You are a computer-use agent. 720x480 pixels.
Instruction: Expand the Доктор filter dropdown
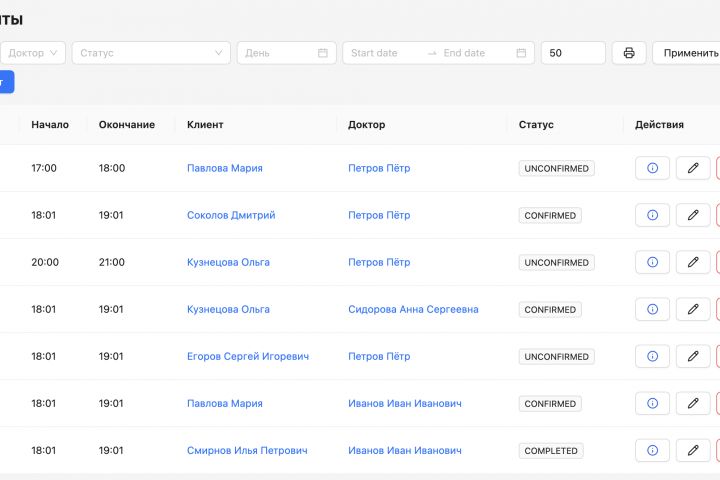(x=34, y=53)
